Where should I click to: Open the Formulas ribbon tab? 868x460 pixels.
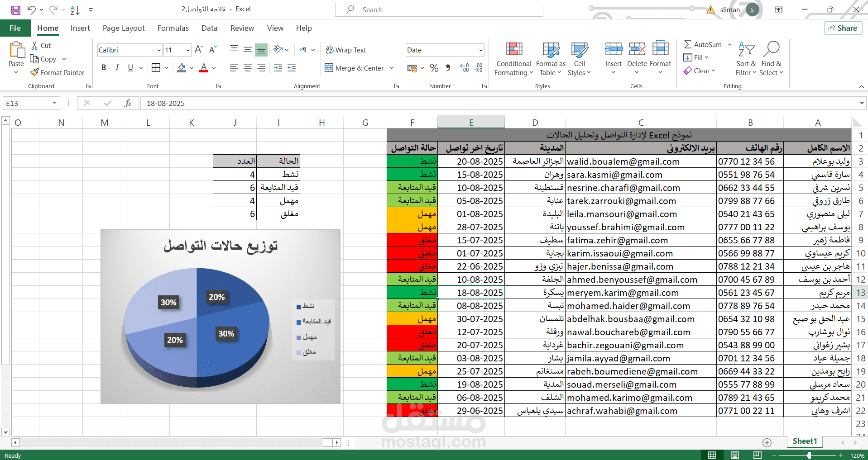coord(173,28)
